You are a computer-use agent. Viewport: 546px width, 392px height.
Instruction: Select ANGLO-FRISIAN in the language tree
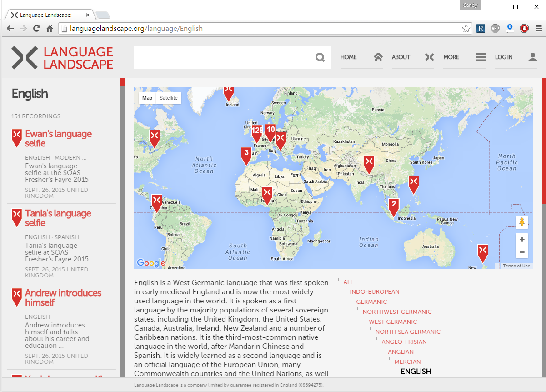404,342
